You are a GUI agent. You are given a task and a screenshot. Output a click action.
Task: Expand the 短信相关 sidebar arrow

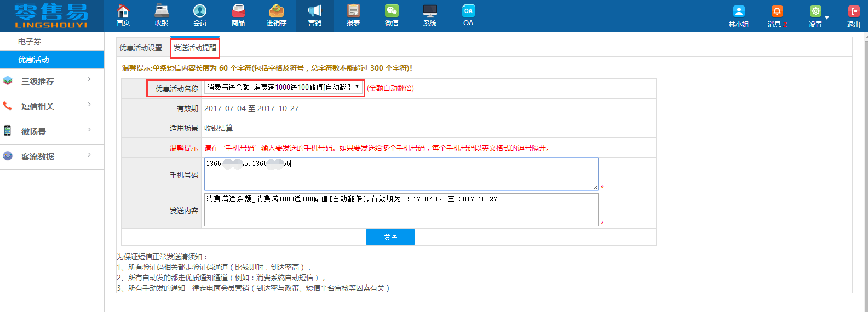click(89, 105)
